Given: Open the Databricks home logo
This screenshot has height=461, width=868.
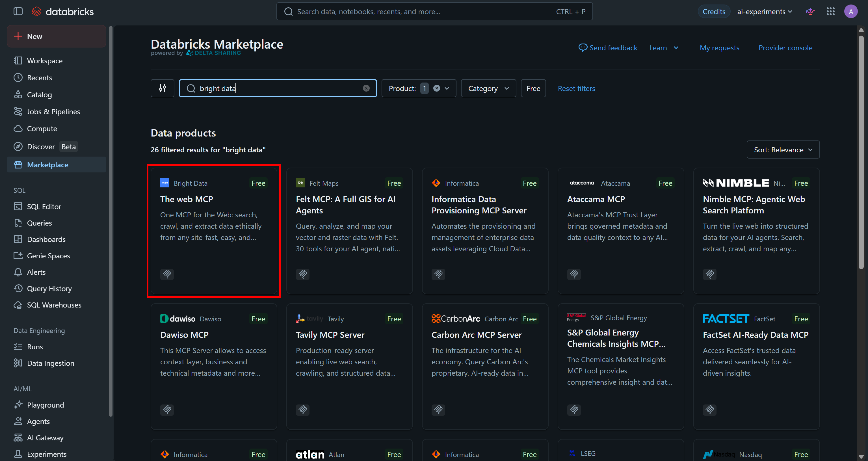Looking at the screenshot, I should 63,12.
